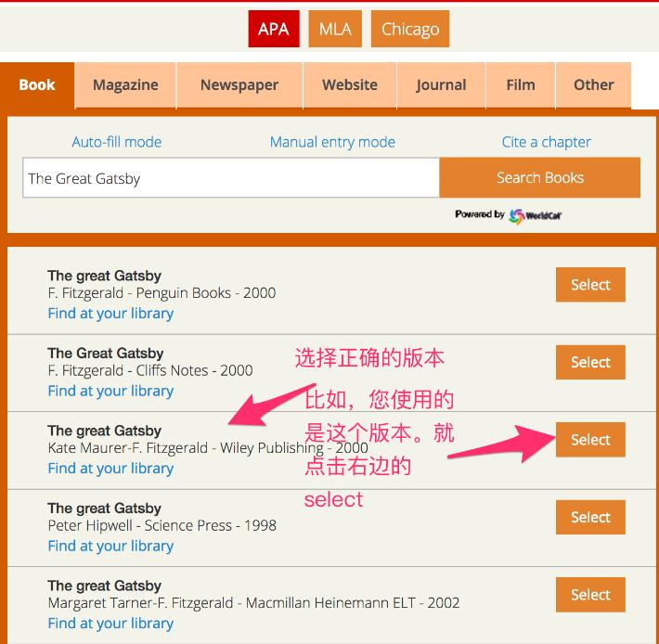Click the text 'F. Fitzgerald - Penguin Books - 2000'
The width and height of the screenshot is (659, 644).
tap(162, 293)
